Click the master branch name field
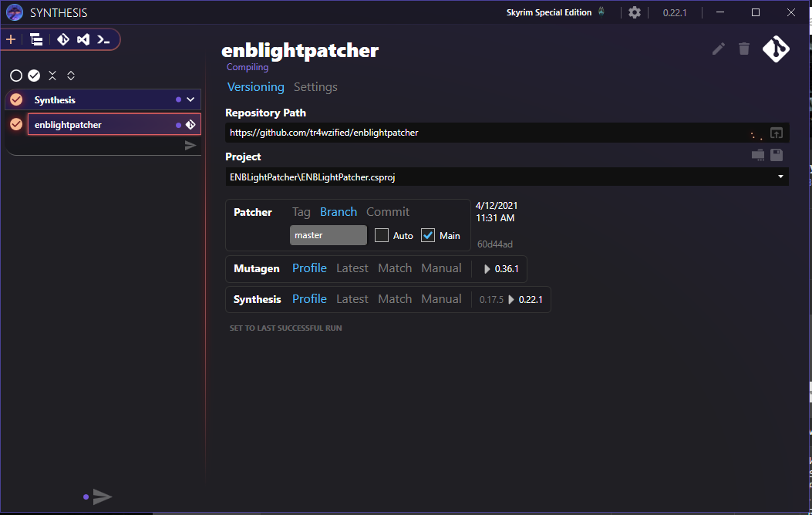Image resolution: width=812 pixels, height=515 pixels. point(329,235)
